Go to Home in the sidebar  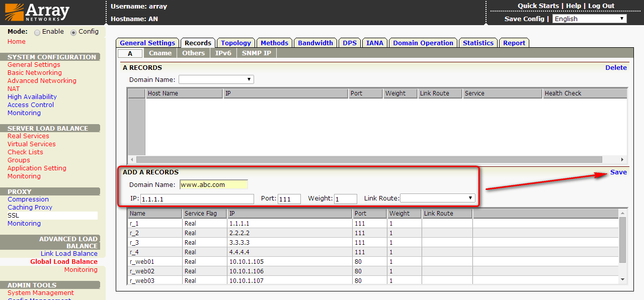[x=17, y=42]
